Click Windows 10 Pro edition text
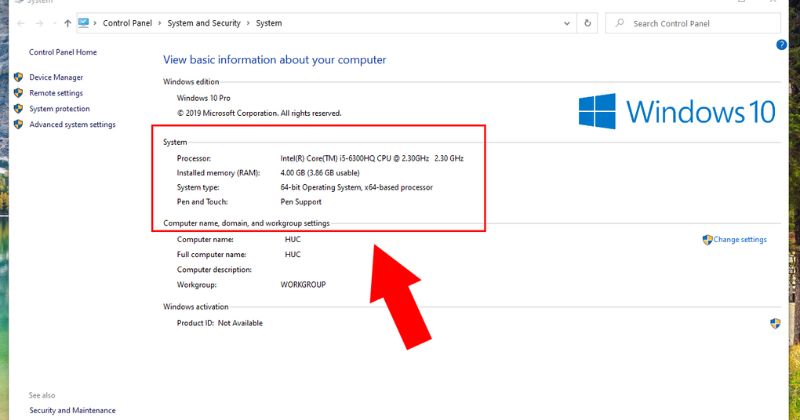The width and height of the screenshot is (800, 420). point(204,98)
